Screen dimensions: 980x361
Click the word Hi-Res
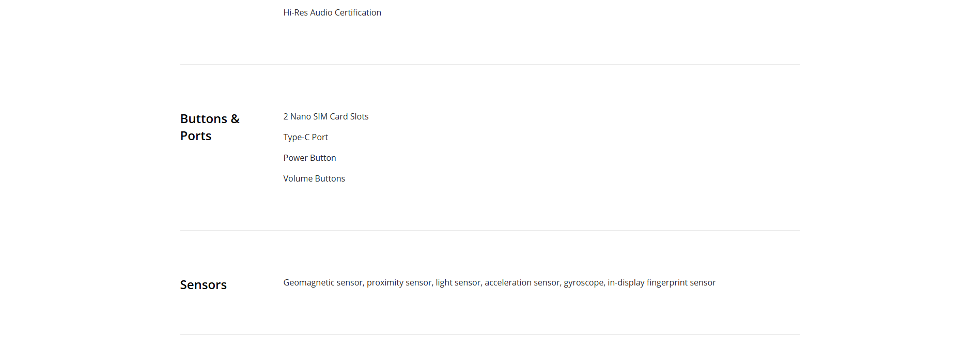pyautogui.click(x=295, y=12)
